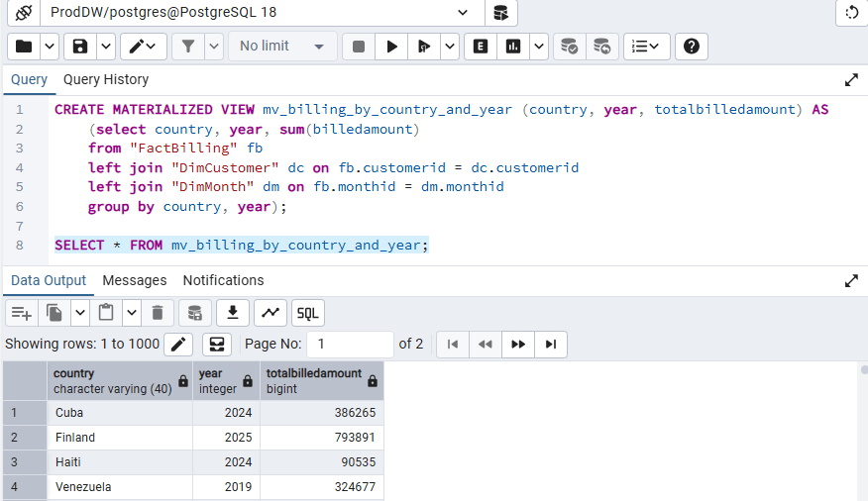
Task: Open the Macros list dropdown
Action: click(647, 47)
